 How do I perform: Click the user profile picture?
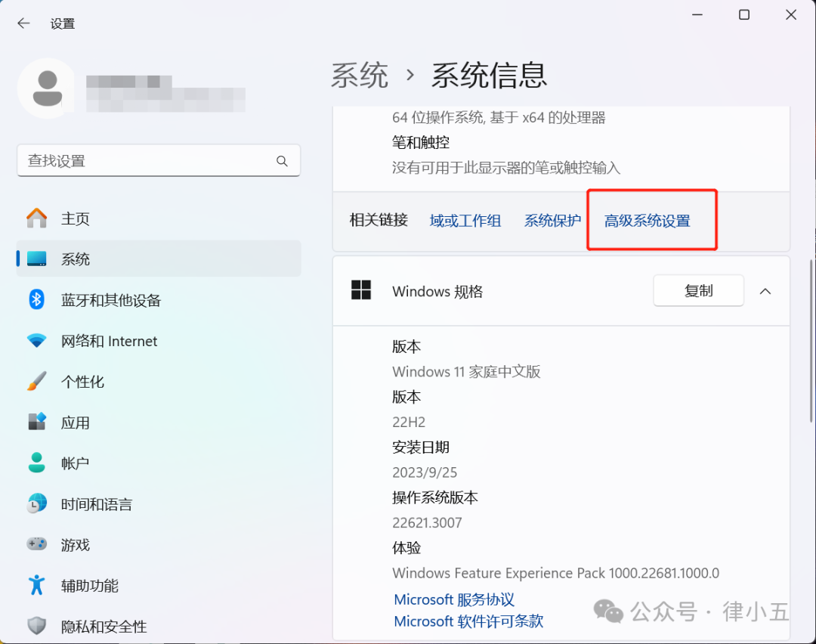(46, 88)
